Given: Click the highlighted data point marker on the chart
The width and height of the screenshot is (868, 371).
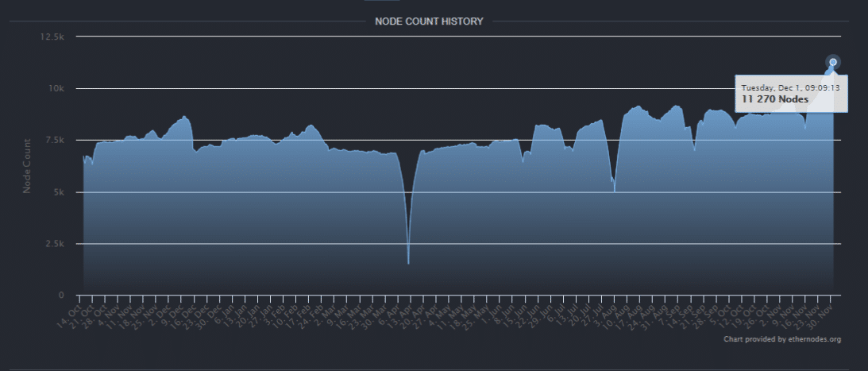Looking at the screenshot, I should coord(833,62).
